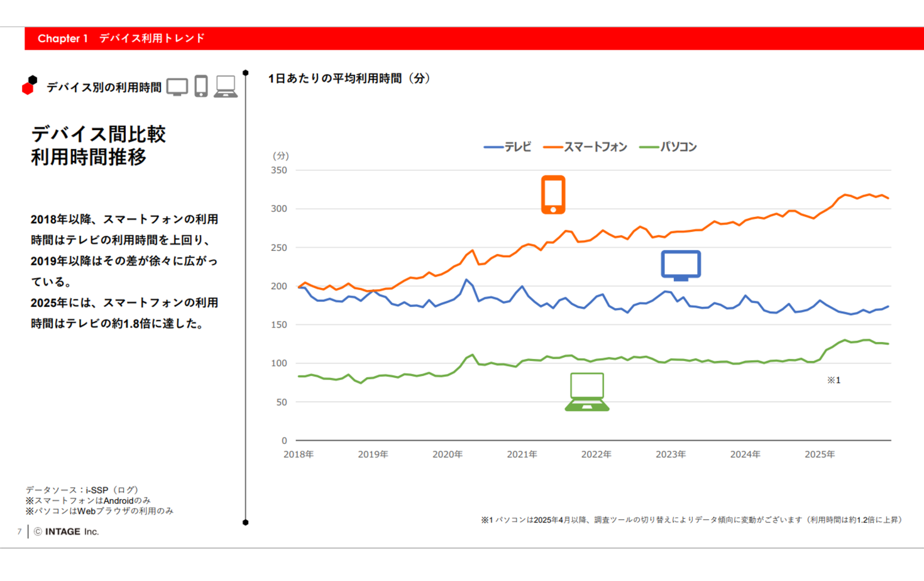Click the INTAGE Inc. footer text
The image size is (924, 581).
click(72, 532)
